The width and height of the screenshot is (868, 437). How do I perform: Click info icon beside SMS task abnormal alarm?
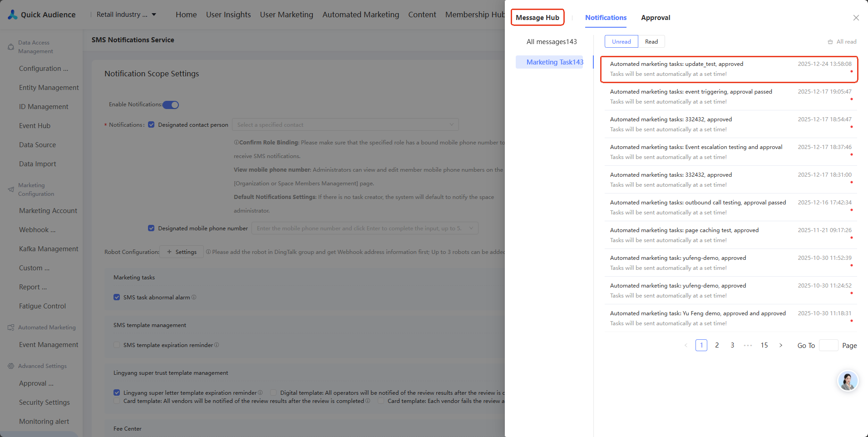click(x=194, y=298)
